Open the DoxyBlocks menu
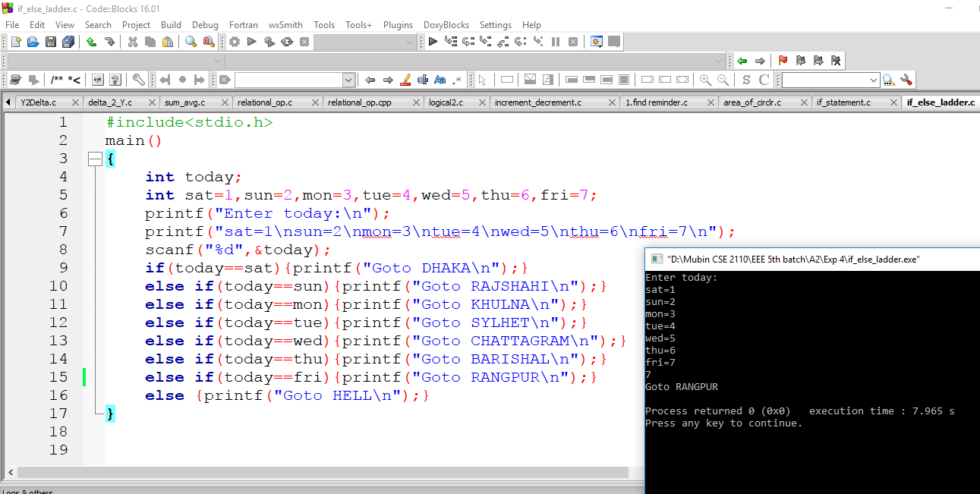 point(446,24)
